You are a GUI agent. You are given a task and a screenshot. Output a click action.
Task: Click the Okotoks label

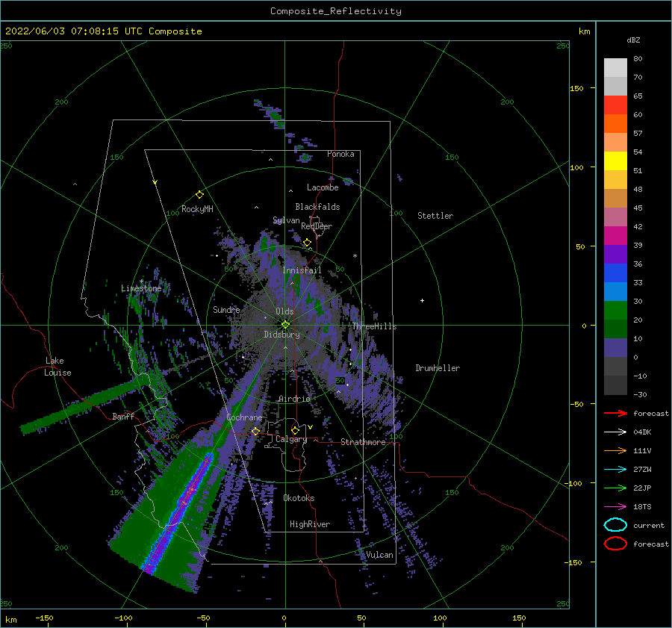click(x=299, y=498)
